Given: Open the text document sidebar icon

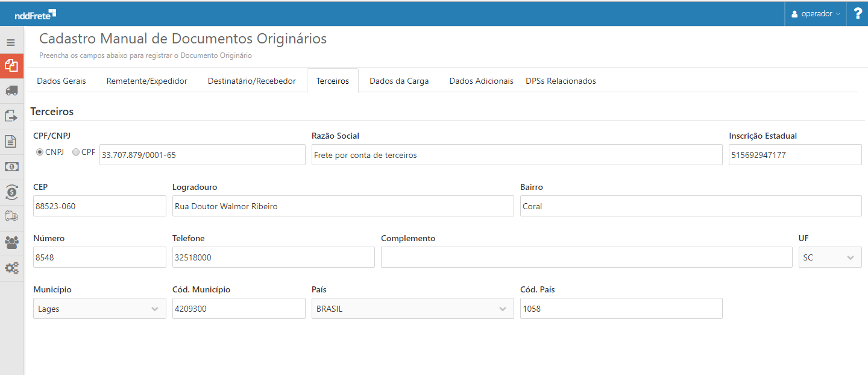Looking at the screenshot, I should point(11,141).
